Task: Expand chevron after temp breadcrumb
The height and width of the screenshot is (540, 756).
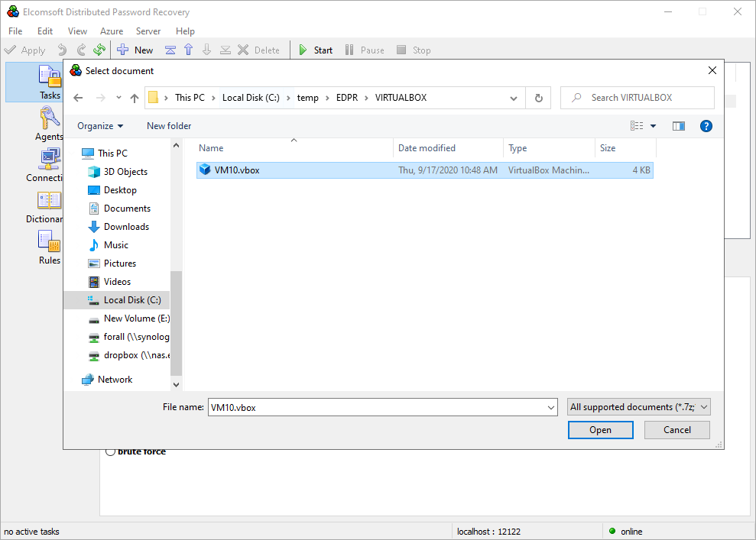Action: pyautogui.click(x=327, y=98)
